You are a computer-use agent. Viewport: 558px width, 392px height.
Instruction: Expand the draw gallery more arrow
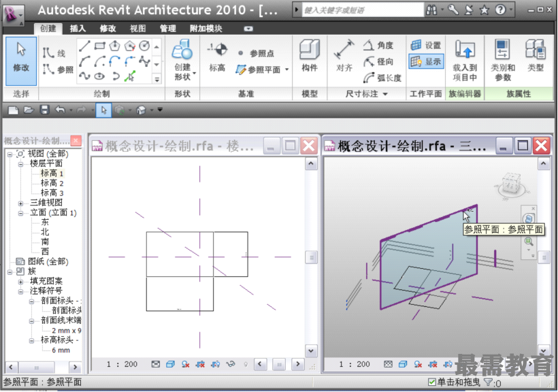point(157,79)
